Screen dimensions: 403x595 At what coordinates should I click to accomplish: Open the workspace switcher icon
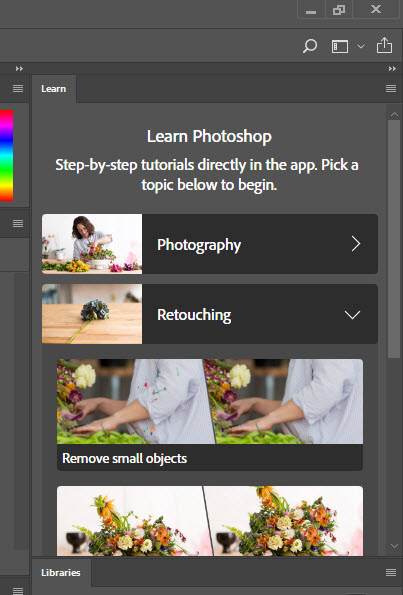pos(340,46)
